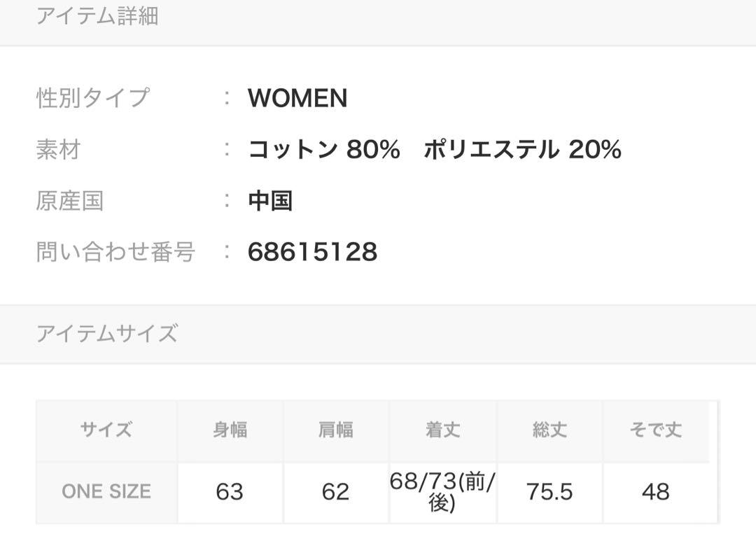
Task: Click the 問い合わせ番号 label
Action: 115,252
